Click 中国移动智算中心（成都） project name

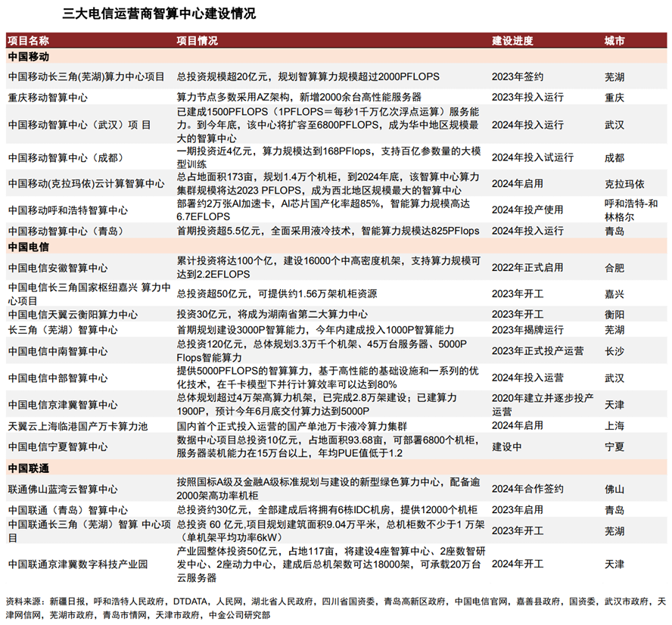tap(66, 157)
